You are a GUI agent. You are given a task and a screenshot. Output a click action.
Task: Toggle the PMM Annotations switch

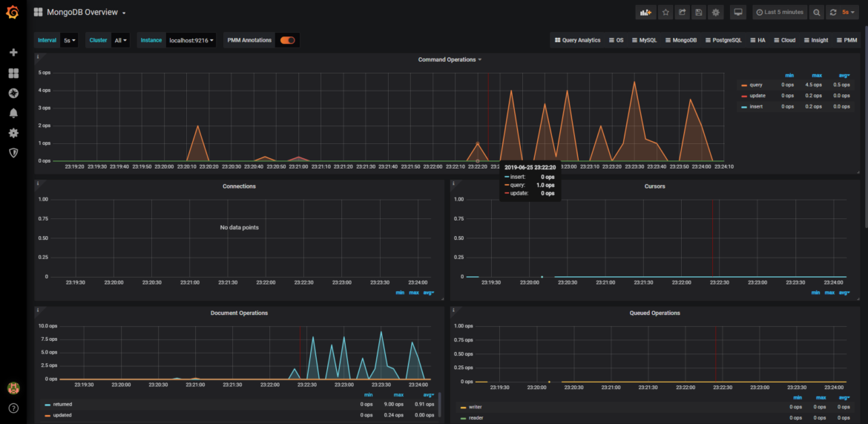tap(287, 40)
